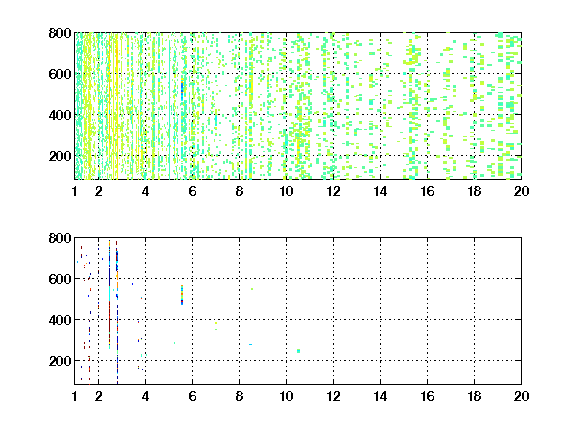Click multicolored vertical bar near x=5.5 in bottom plot
The height and width of the screenshot is (432, 576).
[x=182, y=295]
